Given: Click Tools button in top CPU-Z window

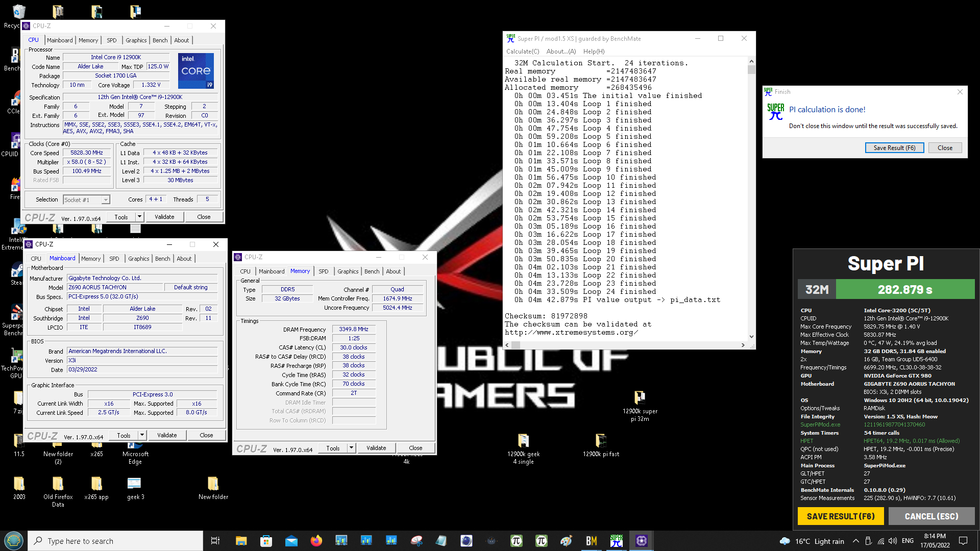Looking at the screenshot, I should click(x=121, y=217).
